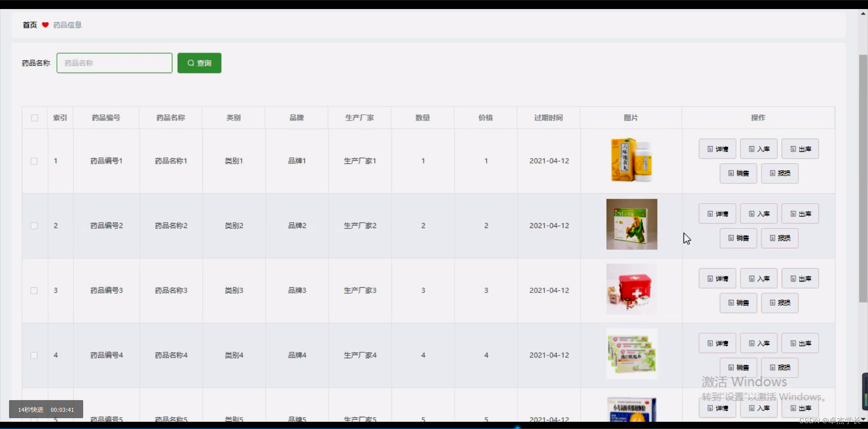
Task: Click 报损 for 药品名称2
Action: point(779,238)
